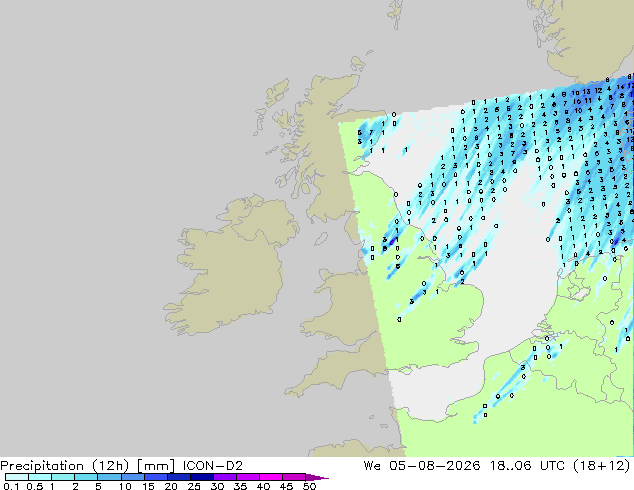
Task: Click the '(18+12)' forecast offset text
Action: click(x=602, y=466)
